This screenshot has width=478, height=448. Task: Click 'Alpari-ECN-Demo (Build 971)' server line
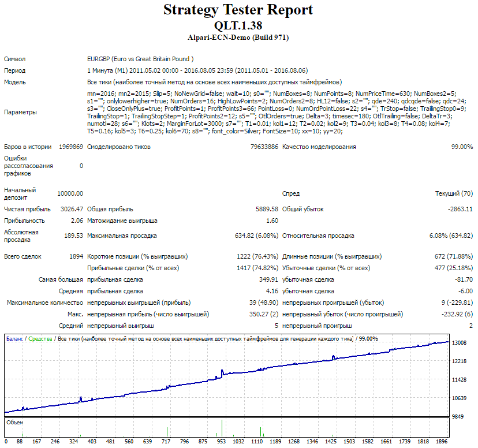coord(238,38)
